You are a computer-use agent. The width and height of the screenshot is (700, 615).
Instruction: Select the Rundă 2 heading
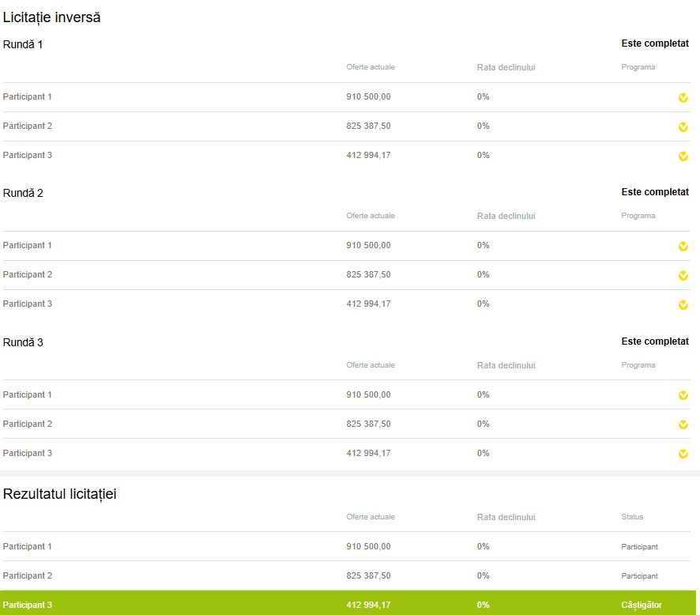pyautogui.click(x=23, y=193)
